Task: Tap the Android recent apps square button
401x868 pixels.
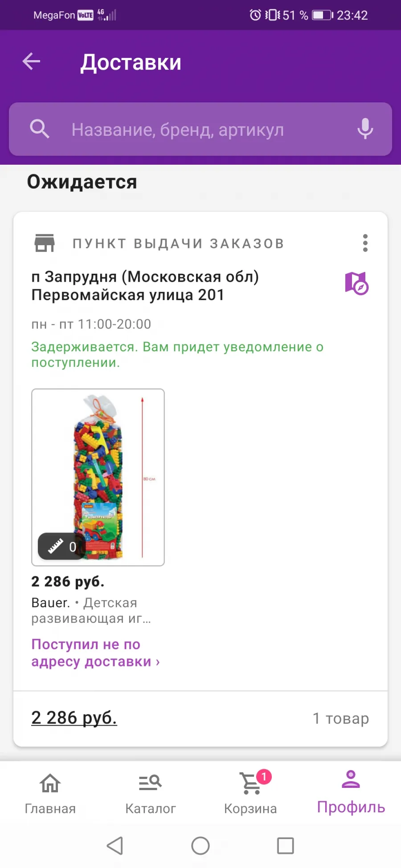Action: (286, 846)
